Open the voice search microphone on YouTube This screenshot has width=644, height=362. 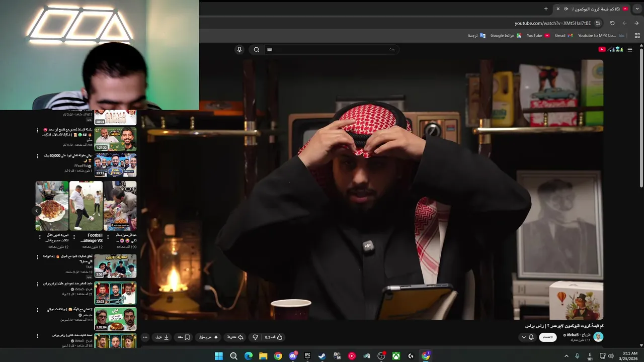[x=239, y=49]
